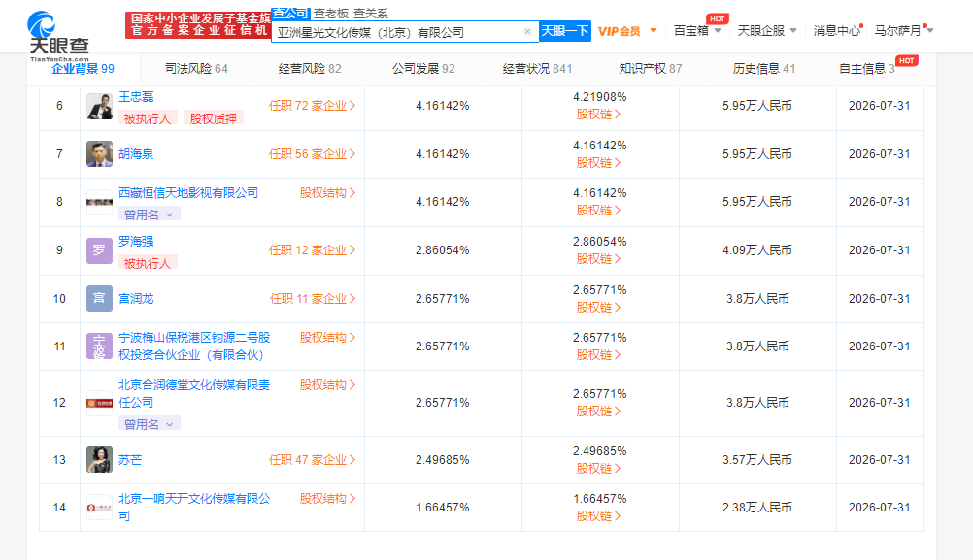Open 股权链 for 宫润龙
Screen dimensions: 973x560
click(x=598, y=307)
